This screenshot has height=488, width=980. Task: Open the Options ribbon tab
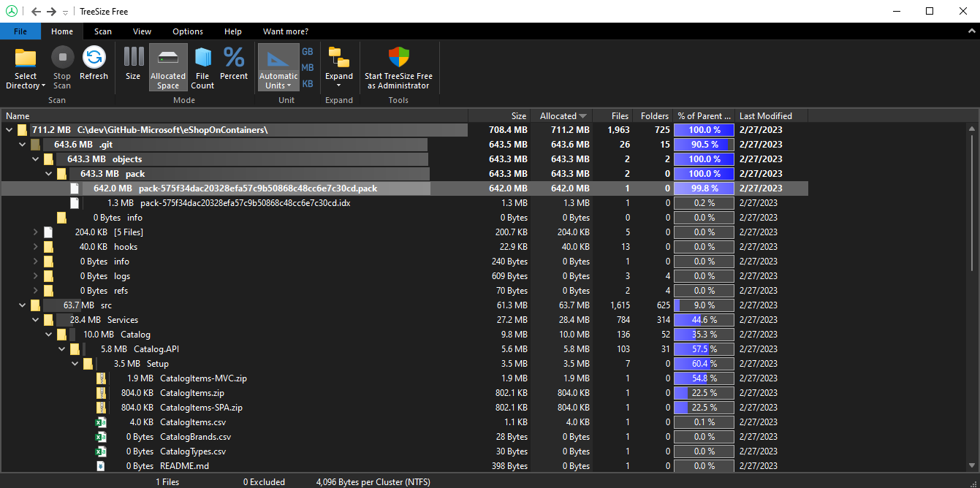point(188,31)
